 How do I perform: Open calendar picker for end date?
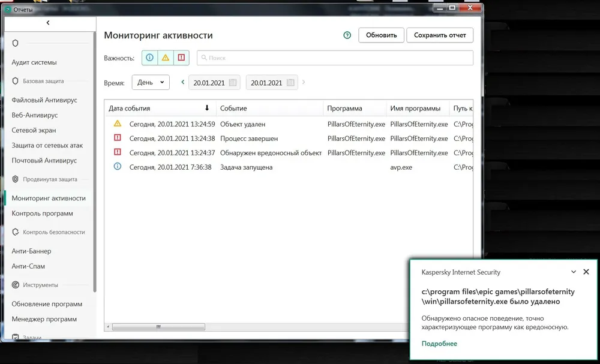coord(290,83)
